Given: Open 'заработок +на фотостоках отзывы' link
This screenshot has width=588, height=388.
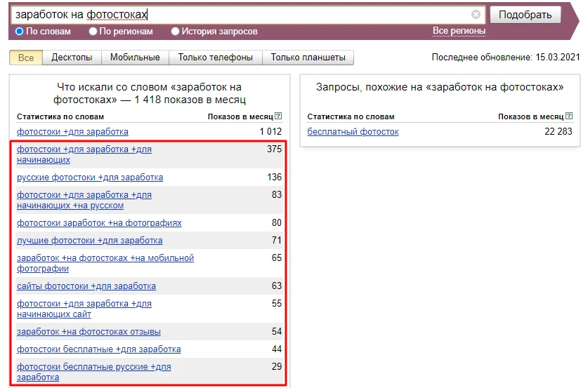Looking at the screenshot, I should [x=89, y=332].
